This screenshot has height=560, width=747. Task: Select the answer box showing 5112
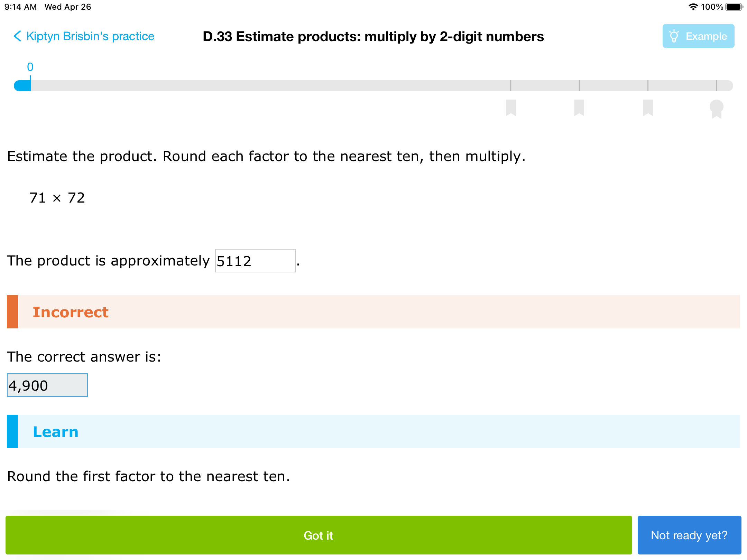pos(255,261)
